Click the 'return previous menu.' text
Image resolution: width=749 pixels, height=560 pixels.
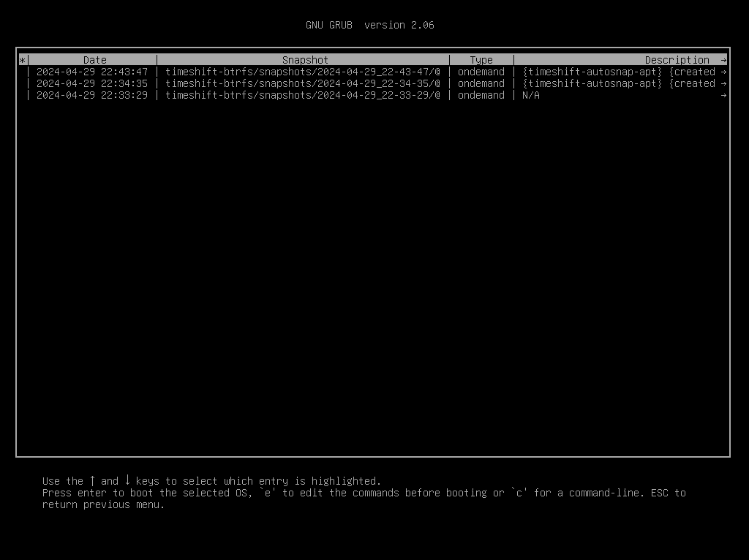pos(103,504)
